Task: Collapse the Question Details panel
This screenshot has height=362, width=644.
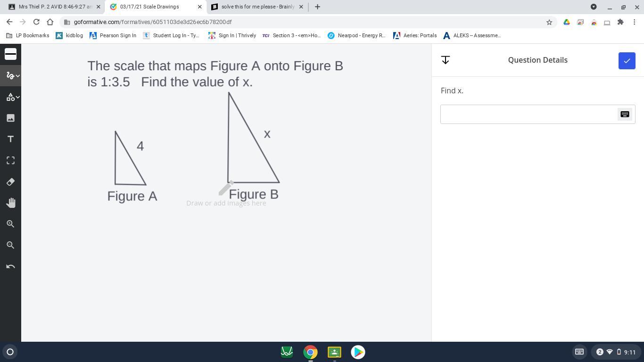Action: [446, 60]
